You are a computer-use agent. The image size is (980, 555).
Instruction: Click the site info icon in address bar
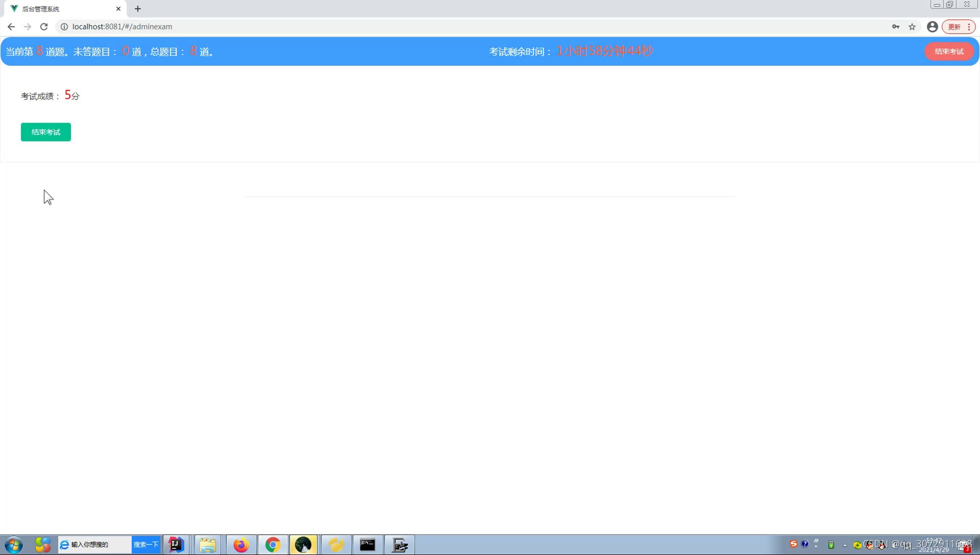[64, 27]
